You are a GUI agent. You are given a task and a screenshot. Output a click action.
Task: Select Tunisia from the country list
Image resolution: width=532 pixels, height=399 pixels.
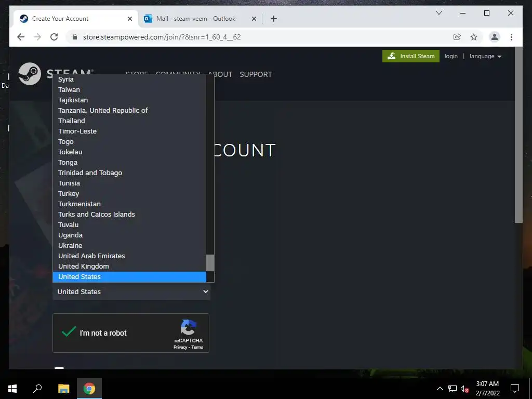point(129,183)
